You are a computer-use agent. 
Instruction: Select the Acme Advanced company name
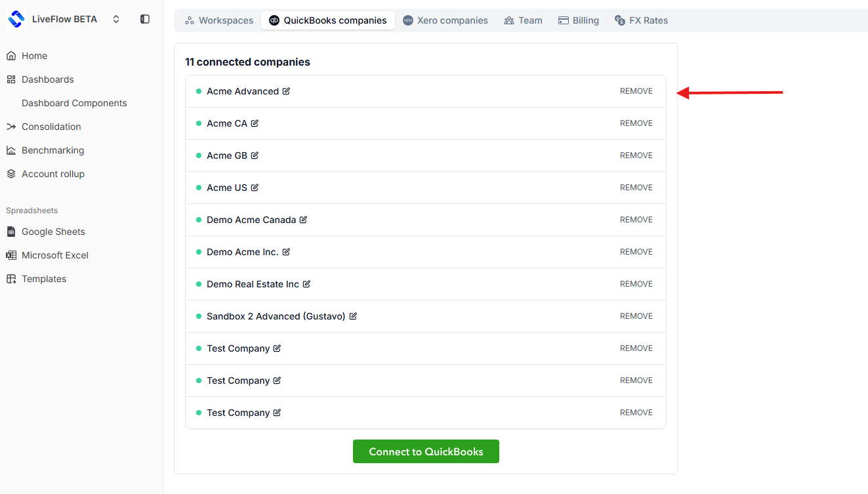point(243,91)
